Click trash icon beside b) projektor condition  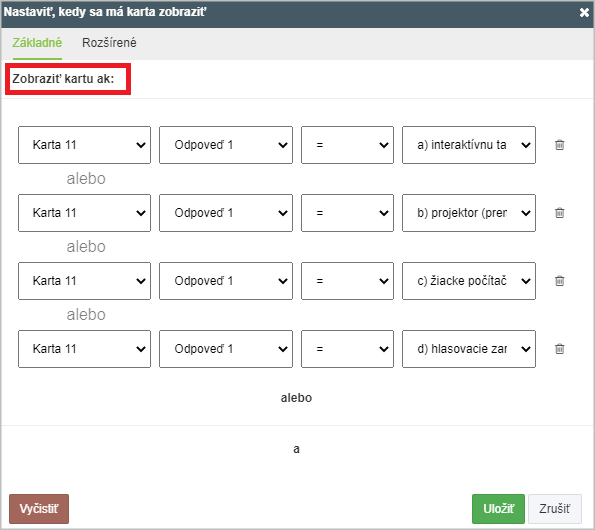click(x=559, y=213)
